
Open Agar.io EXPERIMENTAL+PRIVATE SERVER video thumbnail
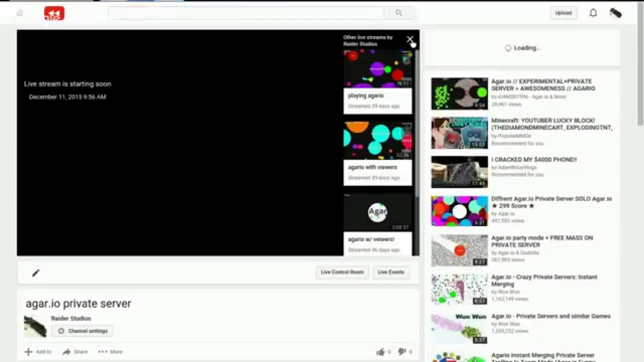[459, 94]
